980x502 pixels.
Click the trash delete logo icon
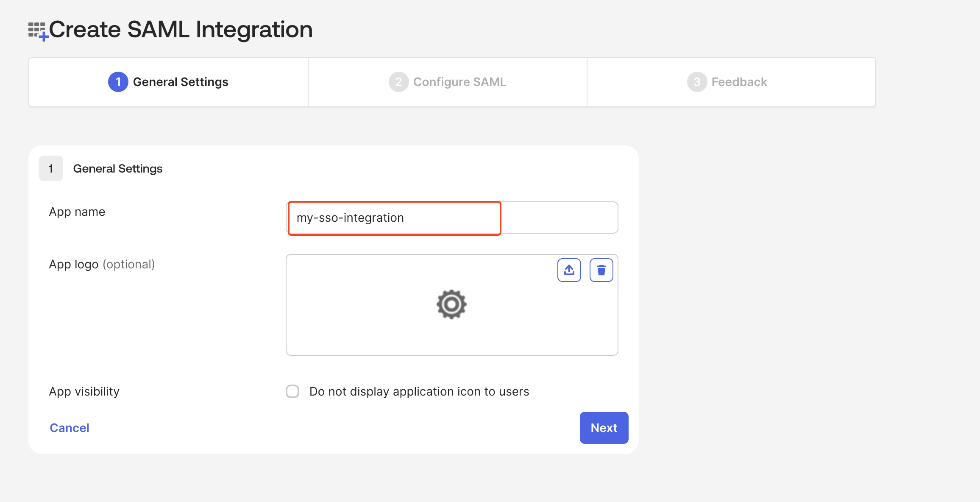pyautogui.click(x=601, y=270)
